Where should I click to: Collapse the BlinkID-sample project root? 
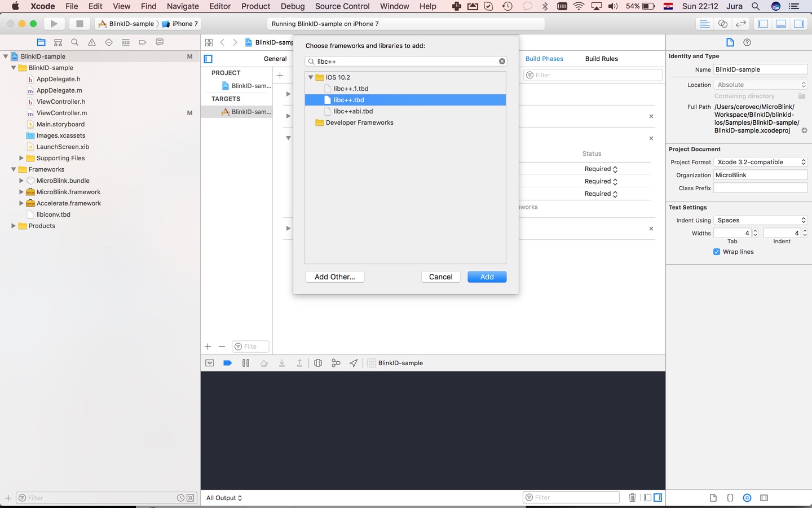pyautogui.click(x=6, y=56)
